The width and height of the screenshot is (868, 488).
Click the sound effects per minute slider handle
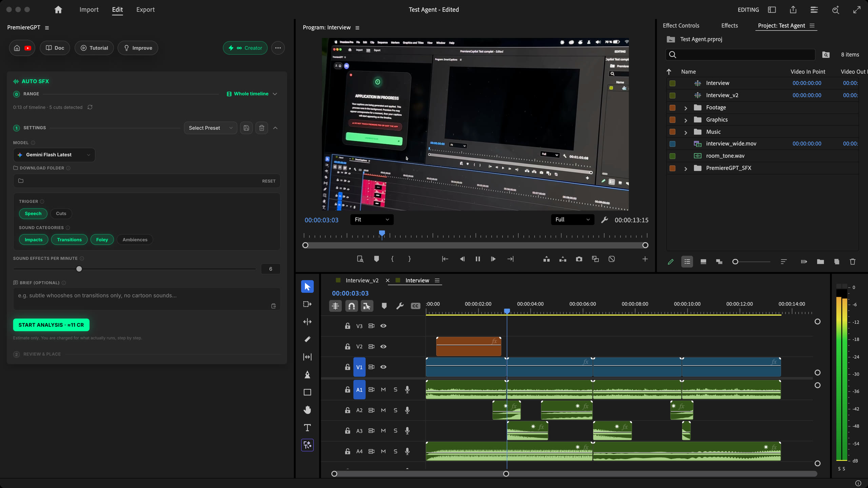coord(79,269)
